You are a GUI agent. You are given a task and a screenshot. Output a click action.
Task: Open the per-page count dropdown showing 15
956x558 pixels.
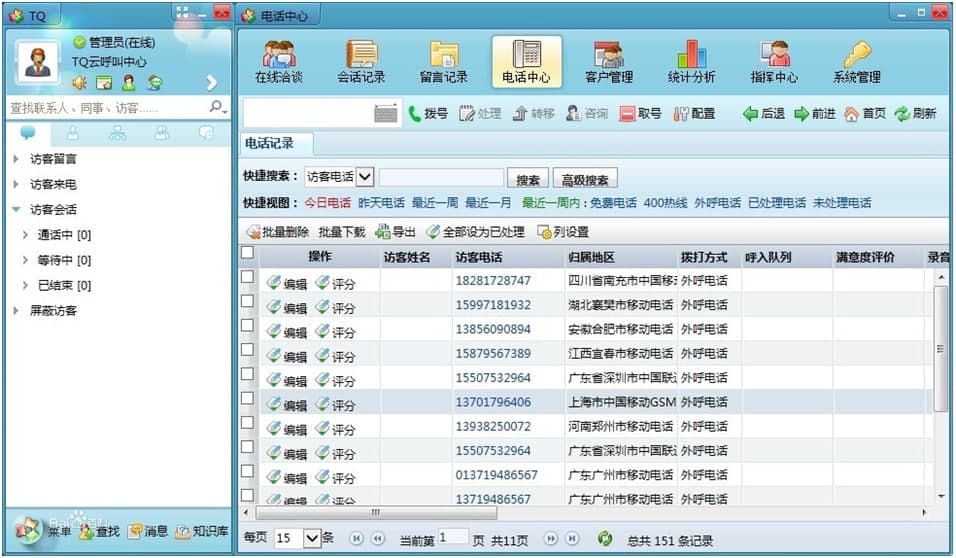312,538
